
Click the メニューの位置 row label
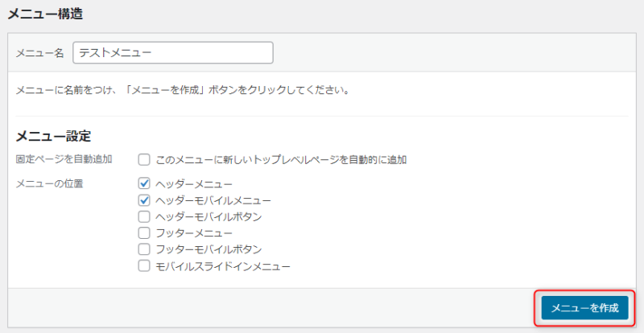[x=49, y=184]
